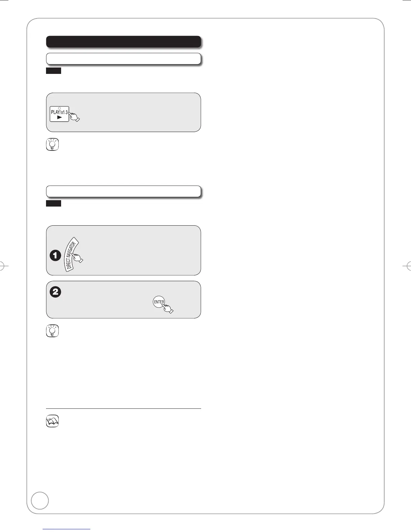411x532 pixels.
Task: Select the step 1 numbered circle
Action: point(55,256)
